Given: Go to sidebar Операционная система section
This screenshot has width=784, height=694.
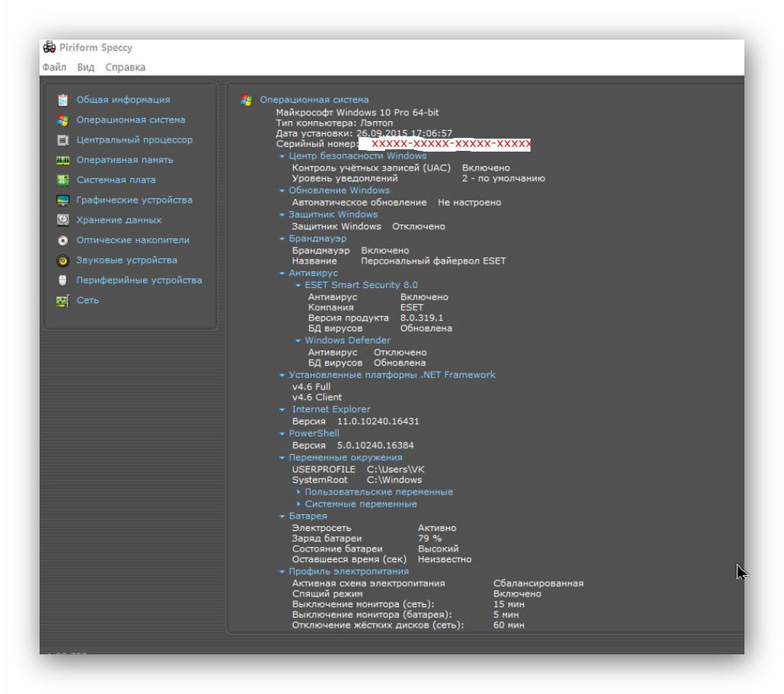Looking at the screenshot, I should pyautogui.click(x=130, y=119).
